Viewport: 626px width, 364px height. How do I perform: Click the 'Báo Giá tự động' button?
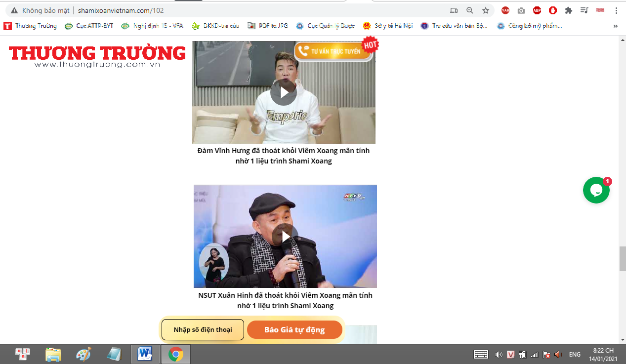pos(294,330)
